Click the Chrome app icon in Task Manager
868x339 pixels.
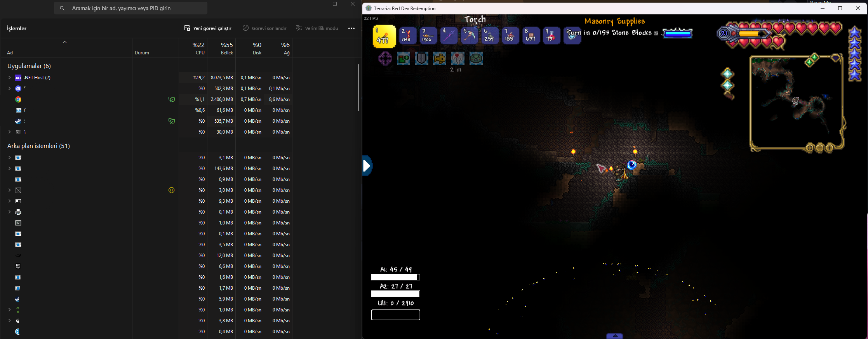18,99
